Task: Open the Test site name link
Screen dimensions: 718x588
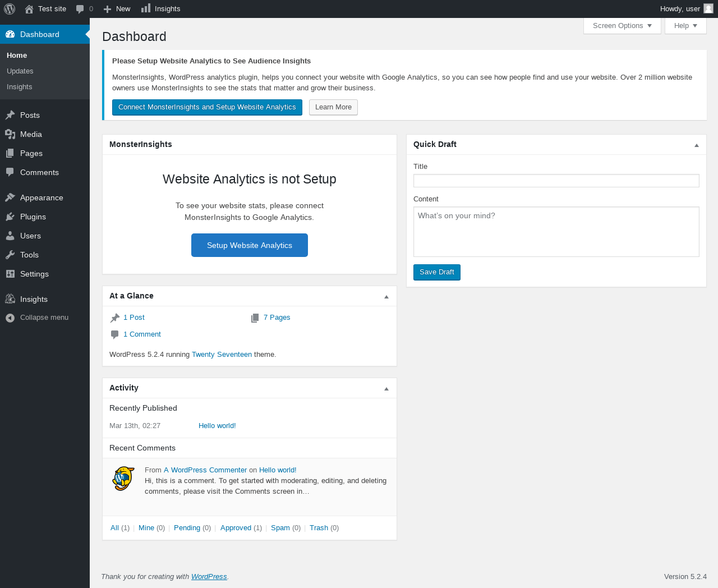Action: coord(52,9)
